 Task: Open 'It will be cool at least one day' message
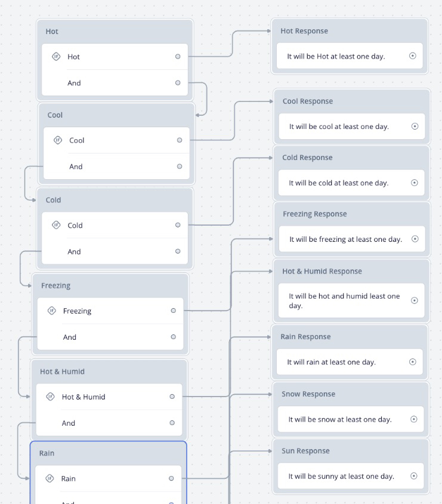(x=352, y=127)
